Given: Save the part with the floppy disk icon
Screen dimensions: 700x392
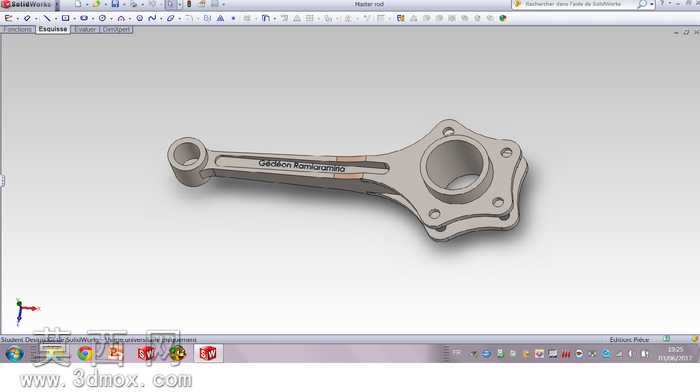Looking at the screenshot, I should click(x=115, y=4).
